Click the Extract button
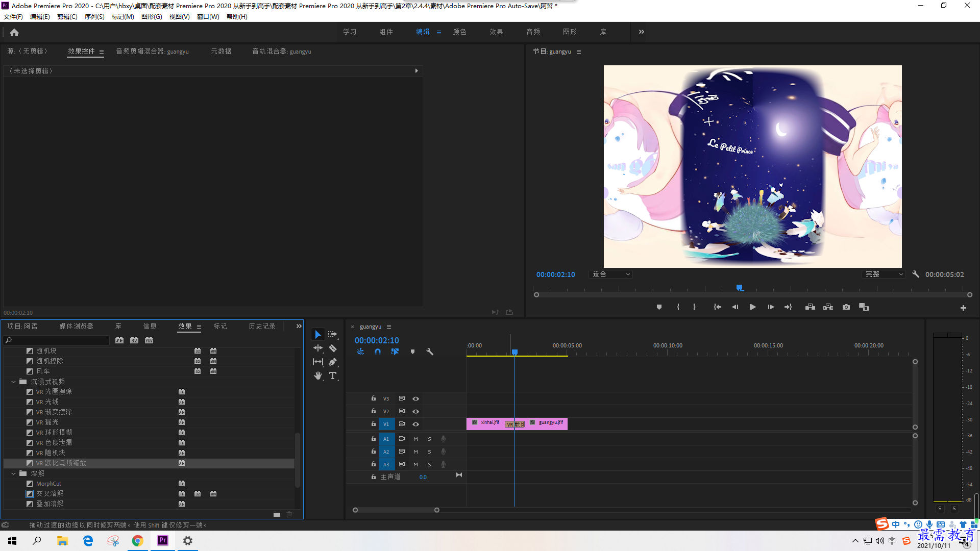980x551 pixels. [828, 307]
